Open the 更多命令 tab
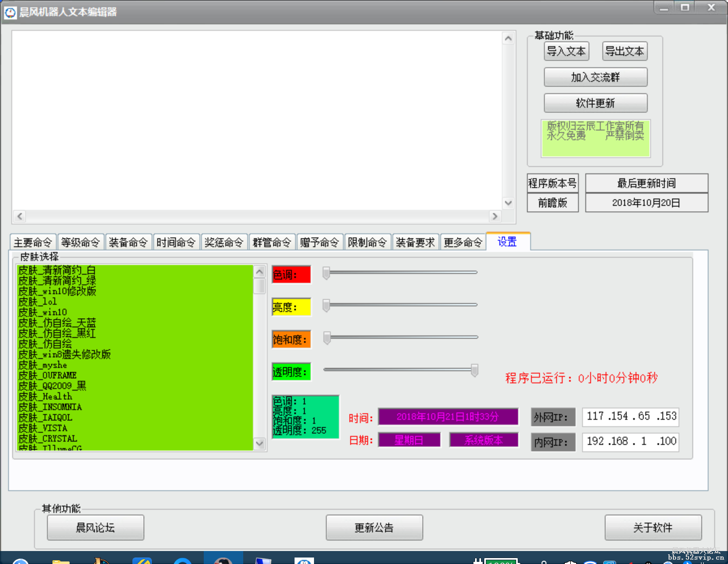 [463, 241]
